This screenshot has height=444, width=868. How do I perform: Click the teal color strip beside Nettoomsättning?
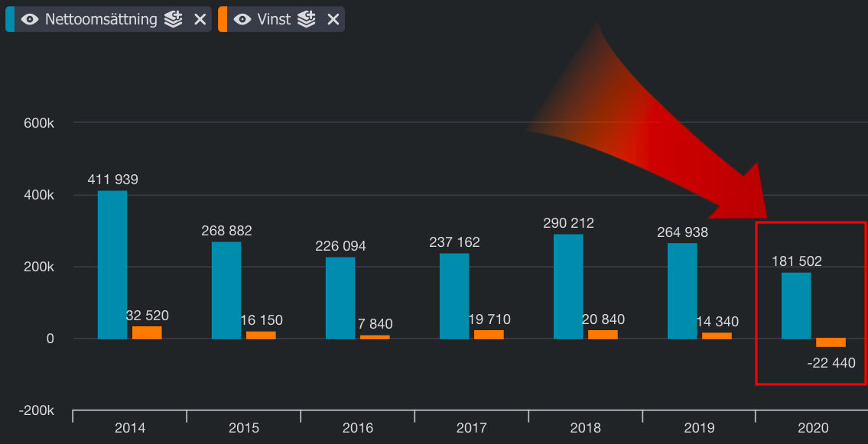pos(9,20)
